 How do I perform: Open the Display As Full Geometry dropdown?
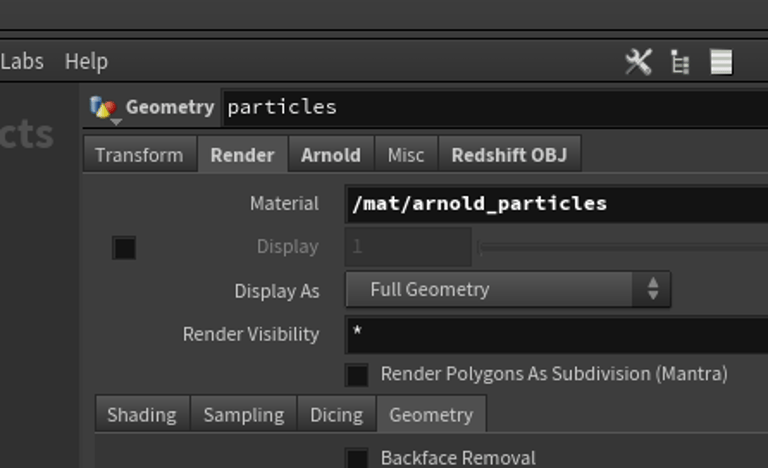[508, 290]
